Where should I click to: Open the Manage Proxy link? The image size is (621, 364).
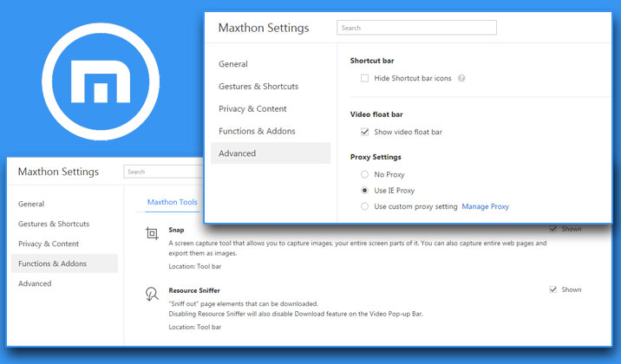pyautogui.click(x=485, y=206)
